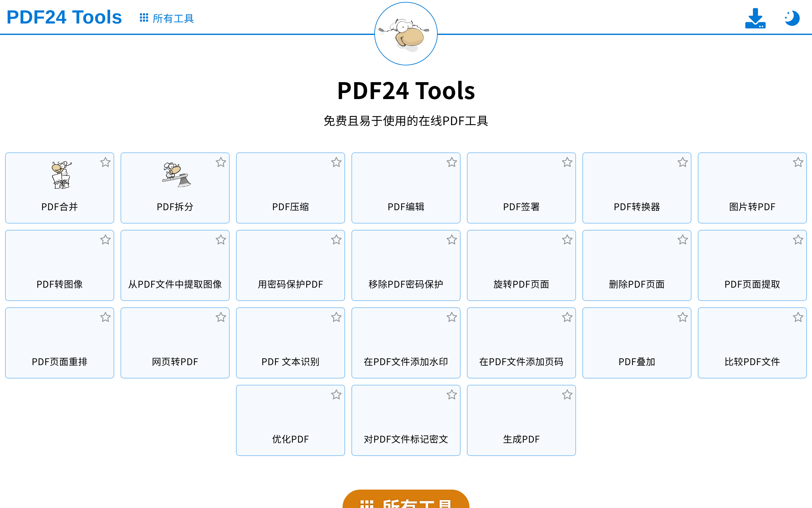Screen dimensions: 812x508
Task: Star the 从PDF文件中提取图像 tool
Action: click(221, 239)
